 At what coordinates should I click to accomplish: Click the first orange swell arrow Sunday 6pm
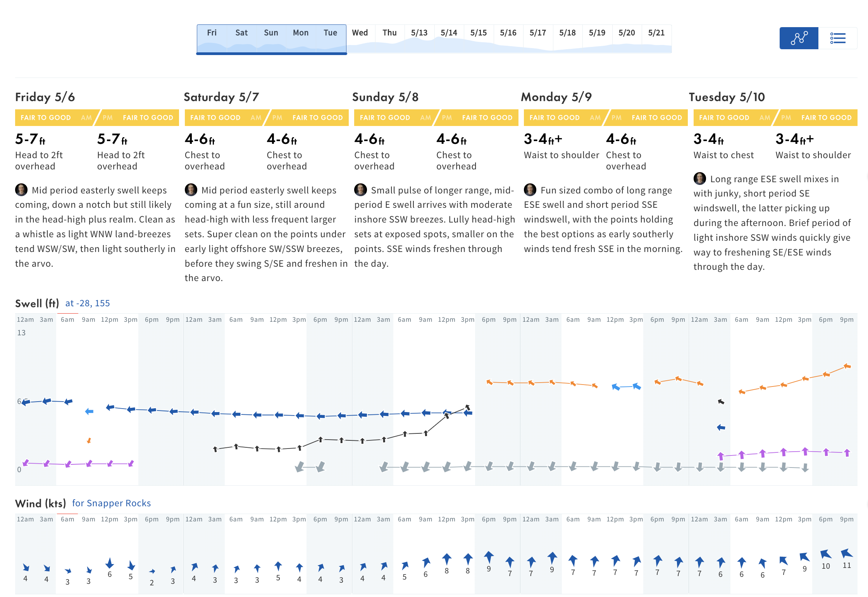tap(489, 382)
